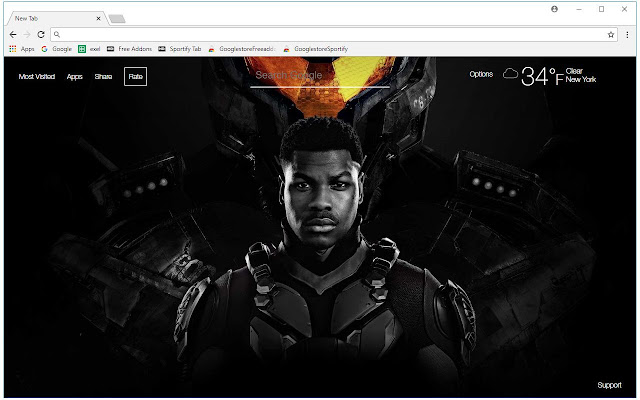Screen dimensions: 640x400
Task: Open the Support link
Action: [x=609, y=385]
